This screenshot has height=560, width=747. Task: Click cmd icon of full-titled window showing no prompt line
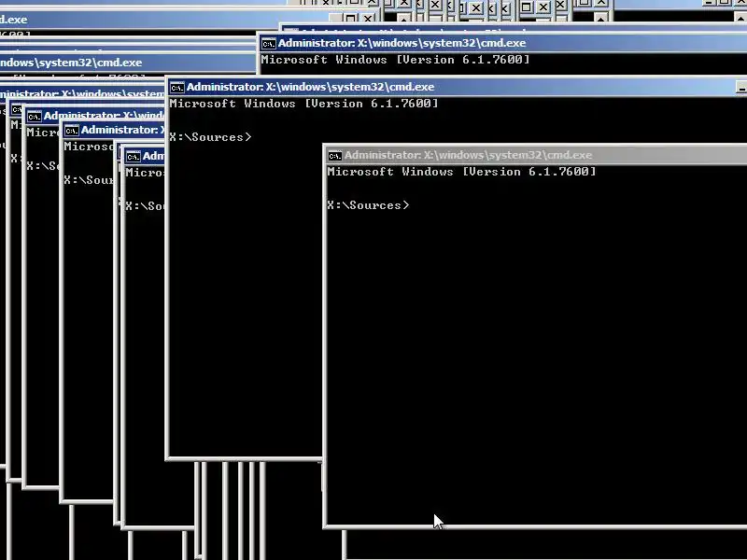(268, 44)
